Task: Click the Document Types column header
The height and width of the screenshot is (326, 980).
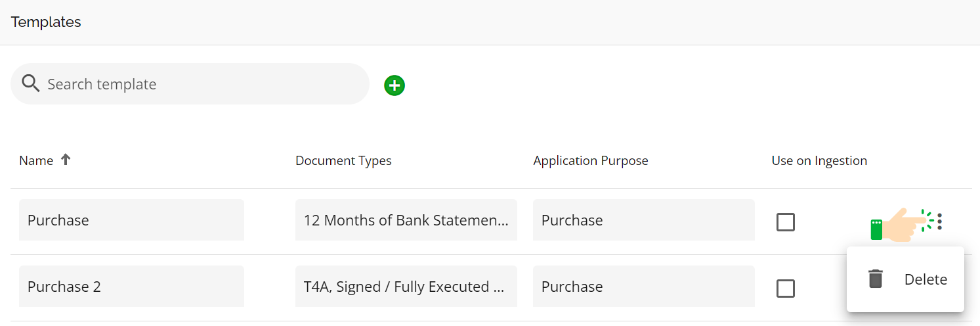Action: 343,161
